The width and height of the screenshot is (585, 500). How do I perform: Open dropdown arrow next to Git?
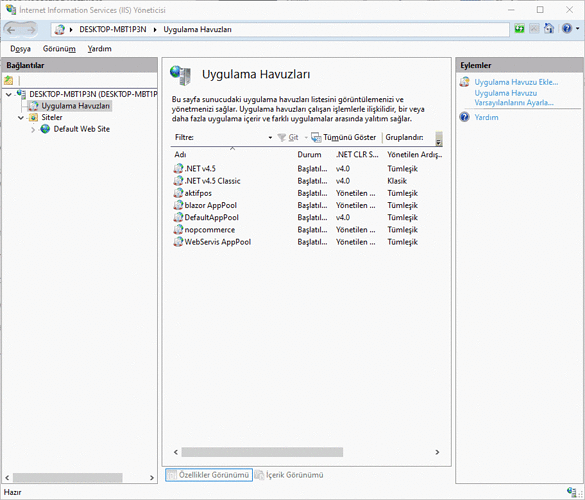click(306, 138)
